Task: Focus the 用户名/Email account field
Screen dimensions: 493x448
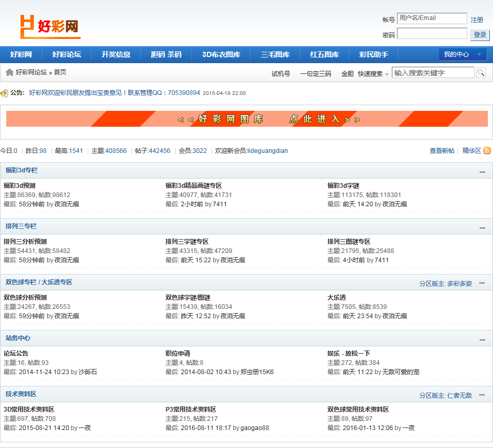Action: [432, 18]
